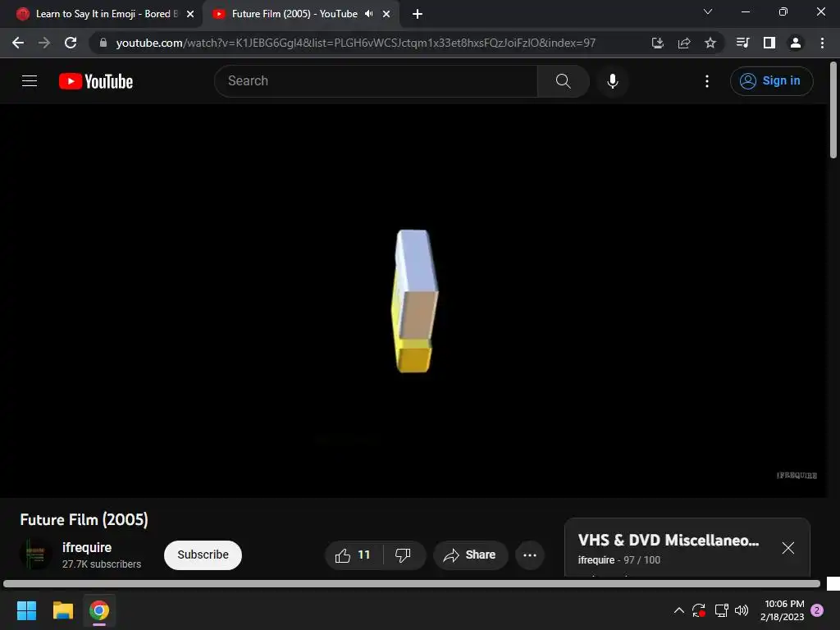
Task: Open the YouTube guide hamburger menu
Action: tap(30, 81)
